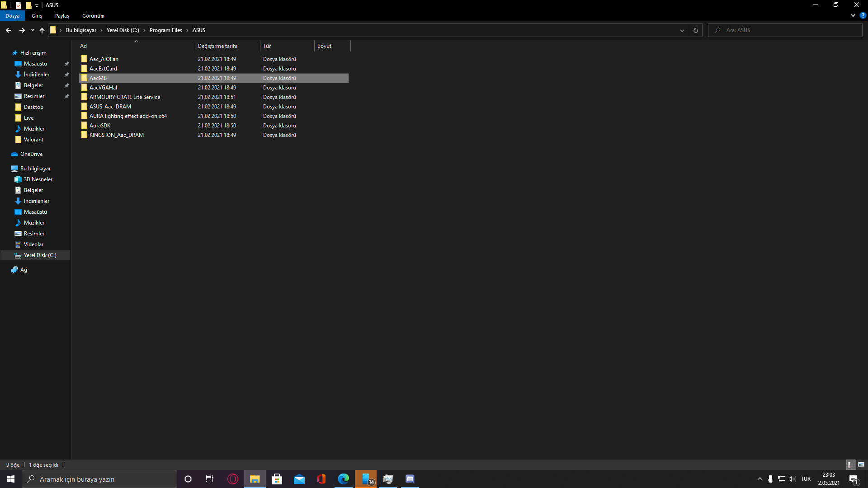The image size is (868, 488).
Task: Click the Task View taskbar icon
Action: click(x=210, y=479)
